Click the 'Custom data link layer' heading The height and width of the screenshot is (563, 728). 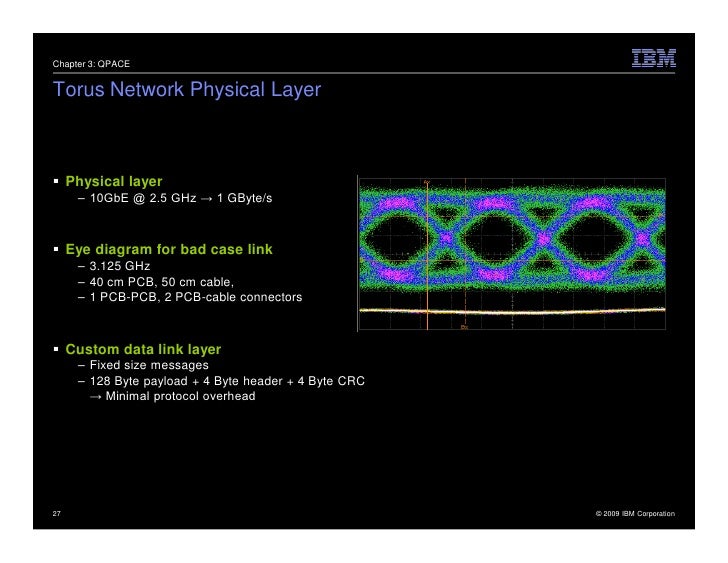tap(143, 349)
